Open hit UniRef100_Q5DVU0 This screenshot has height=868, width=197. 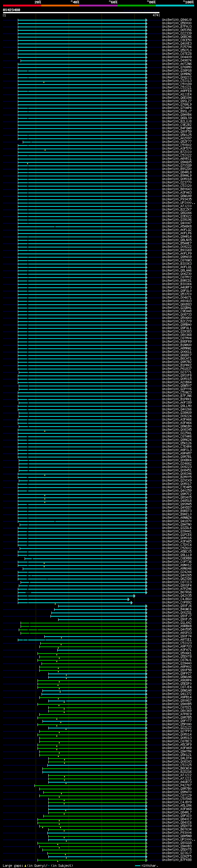click(176, 23)
